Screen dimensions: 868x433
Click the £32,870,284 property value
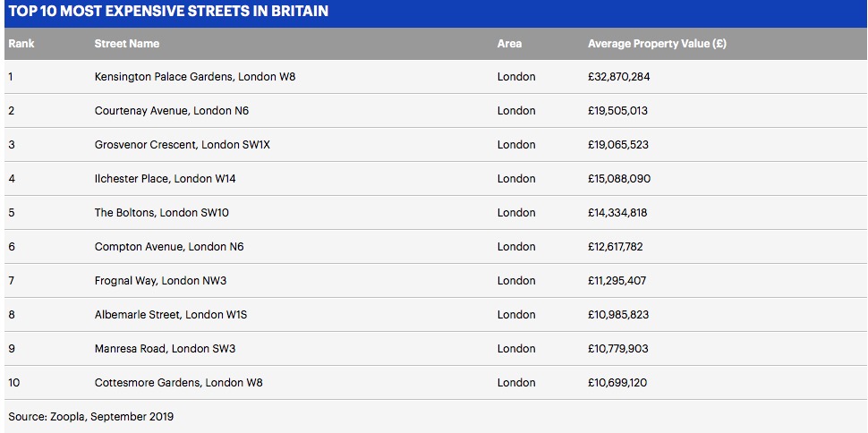click(619, 77)
